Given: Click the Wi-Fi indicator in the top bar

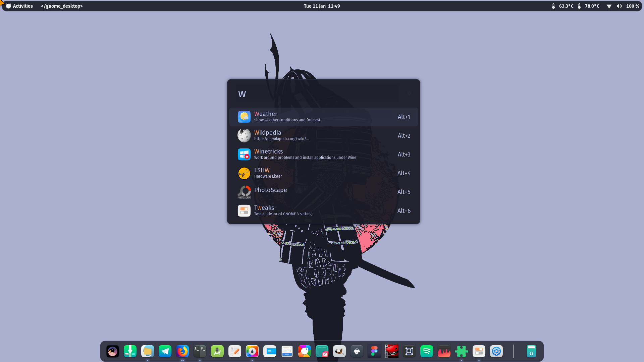Looking at the screenshot, I should (609, 6).
